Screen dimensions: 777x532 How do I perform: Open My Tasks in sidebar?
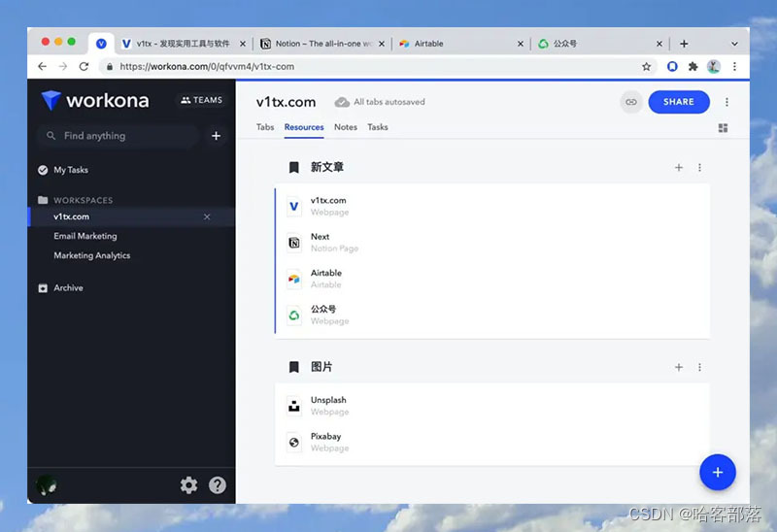(71, 170)
